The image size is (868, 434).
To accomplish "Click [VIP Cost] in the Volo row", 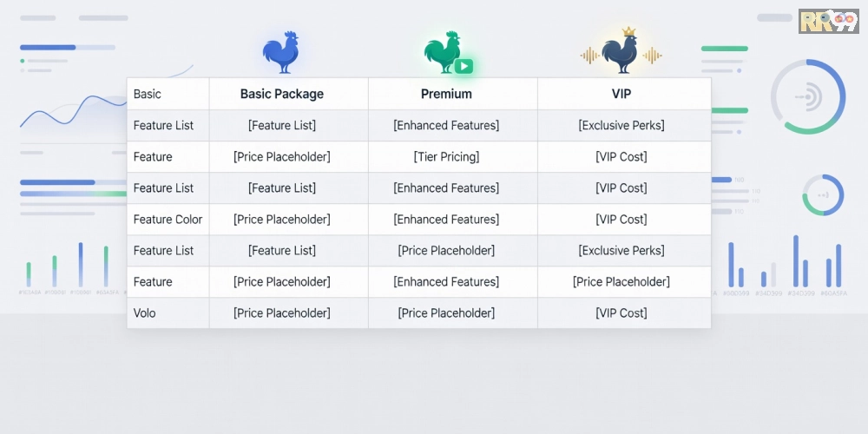I will [621, 313].
